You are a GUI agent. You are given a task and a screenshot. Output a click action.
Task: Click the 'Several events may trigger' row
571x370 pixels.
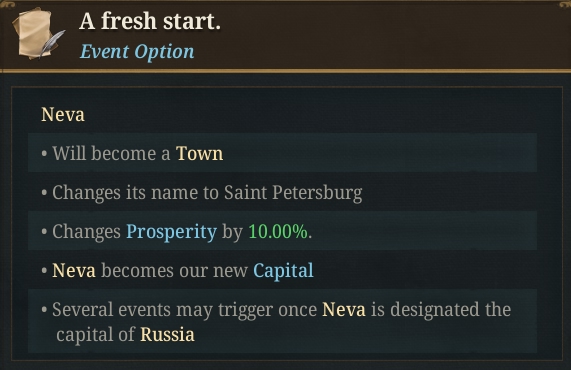[x=282, y=321]
